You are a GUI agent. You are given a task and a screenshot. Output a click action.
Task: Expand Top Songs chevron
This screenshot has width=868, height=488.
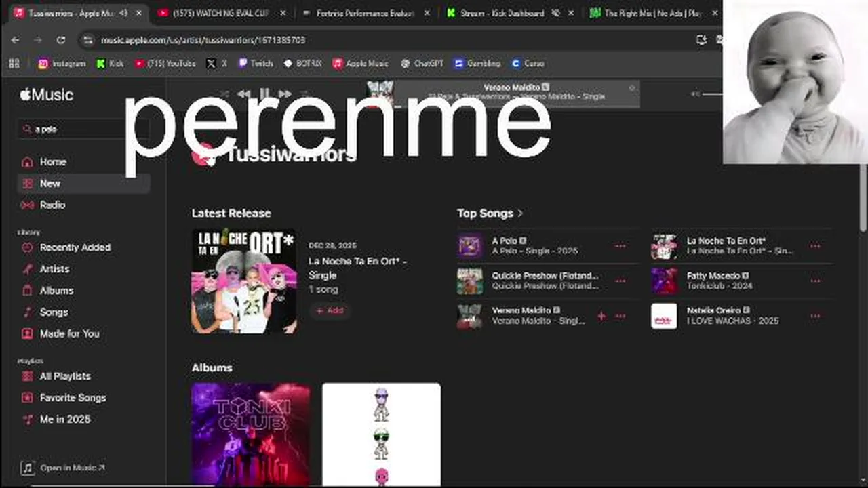(x=520, y=213)
